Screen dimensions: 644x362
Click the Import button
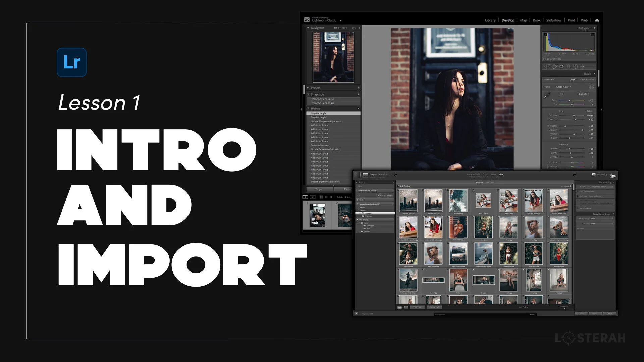595,314
